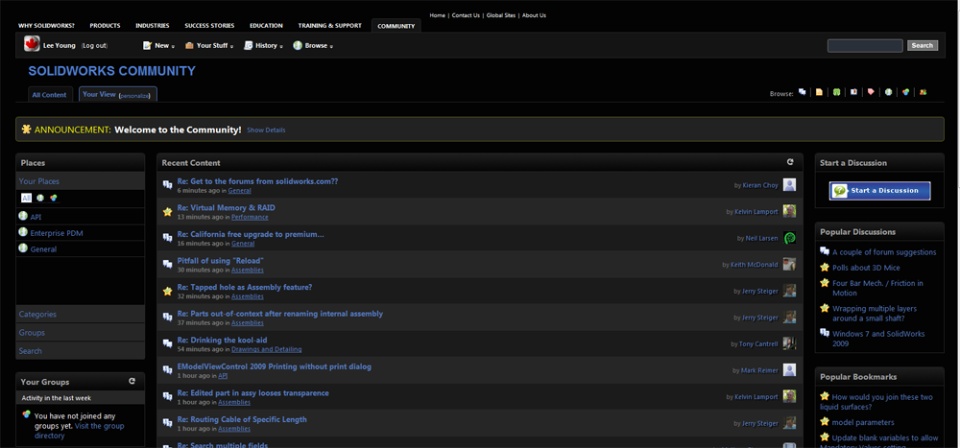Select the All filter in Your Places
960x448 pixels.
point(26,198)
